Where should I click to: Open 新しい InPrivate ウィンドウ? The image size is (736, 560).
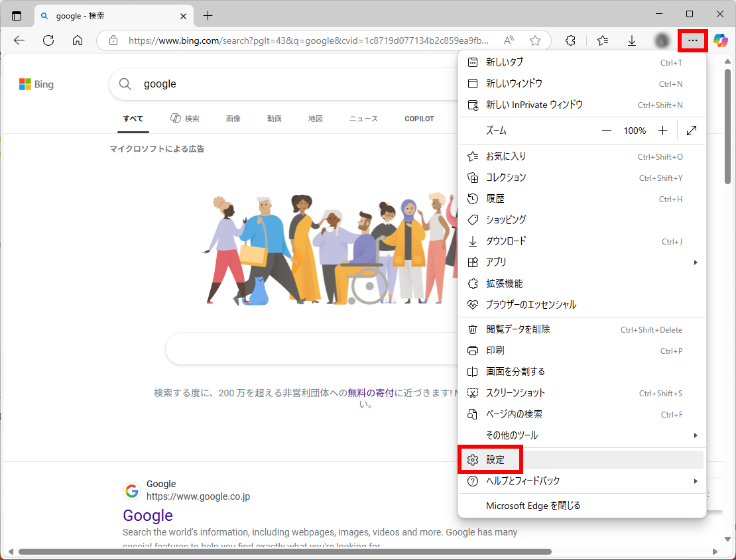click(582, 105)
